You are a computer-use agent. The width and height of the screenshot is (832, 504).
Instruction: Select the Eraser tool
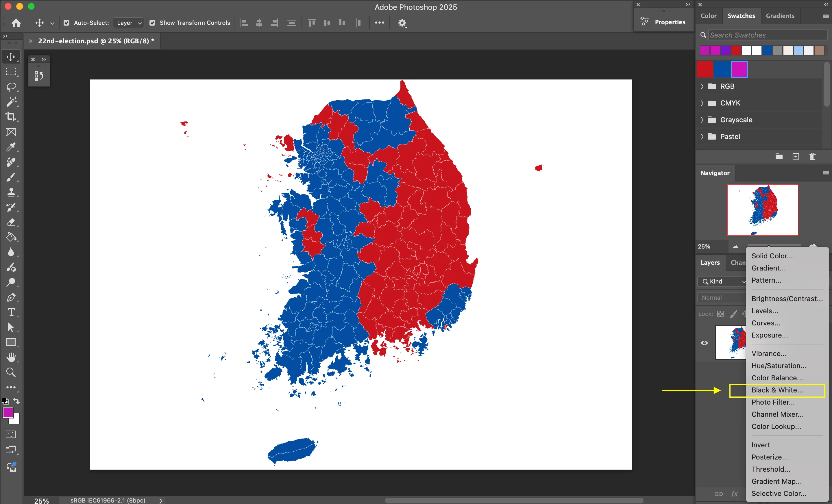click(x=11, y=222)
